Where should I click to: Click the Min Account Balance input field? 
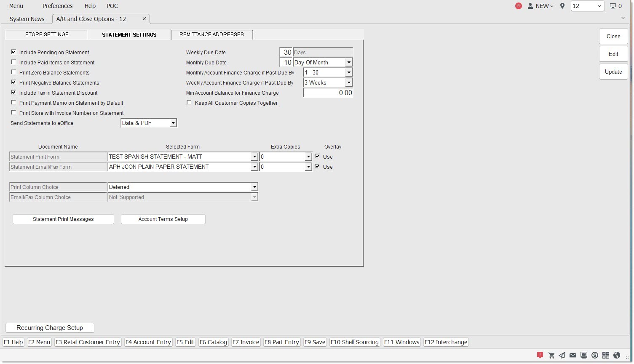[x=328, y=93]
